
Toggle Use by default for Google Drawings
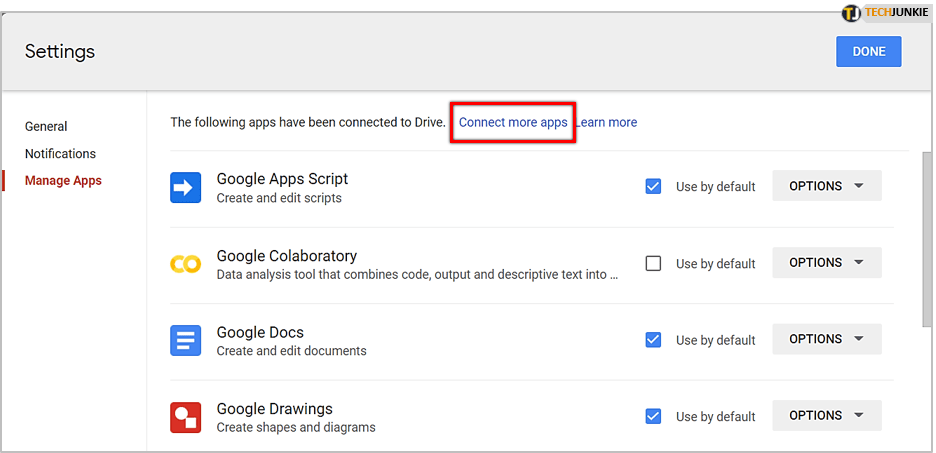653,416
